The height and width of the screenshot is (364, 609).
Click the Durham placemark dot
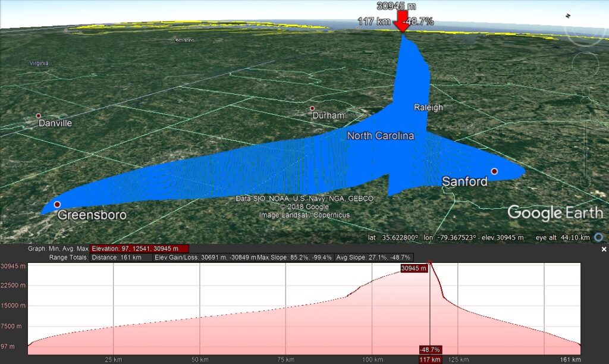[312, 108]
